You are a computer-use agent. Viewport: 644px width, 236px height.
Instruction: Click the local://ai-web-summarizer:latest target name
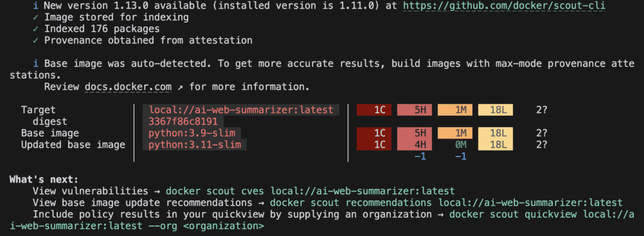[x=241, y=110]
